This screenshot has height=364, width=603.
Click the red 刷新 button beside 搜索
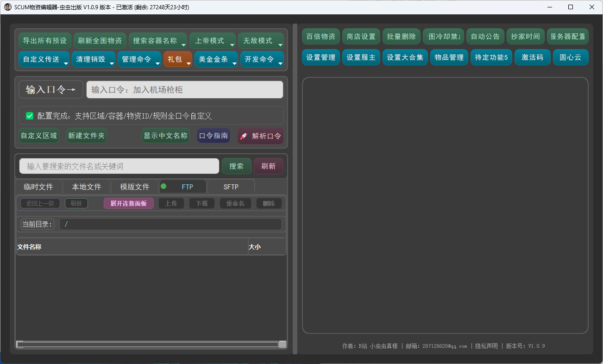tap(269, 166)
